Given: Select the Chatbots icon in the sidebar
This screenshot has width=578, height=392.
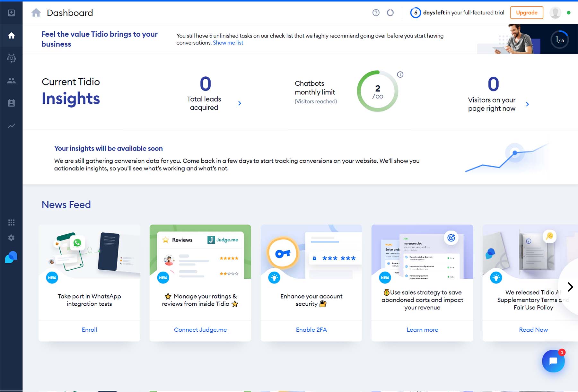Looking at the screenshot, I should tap(11, 58).
